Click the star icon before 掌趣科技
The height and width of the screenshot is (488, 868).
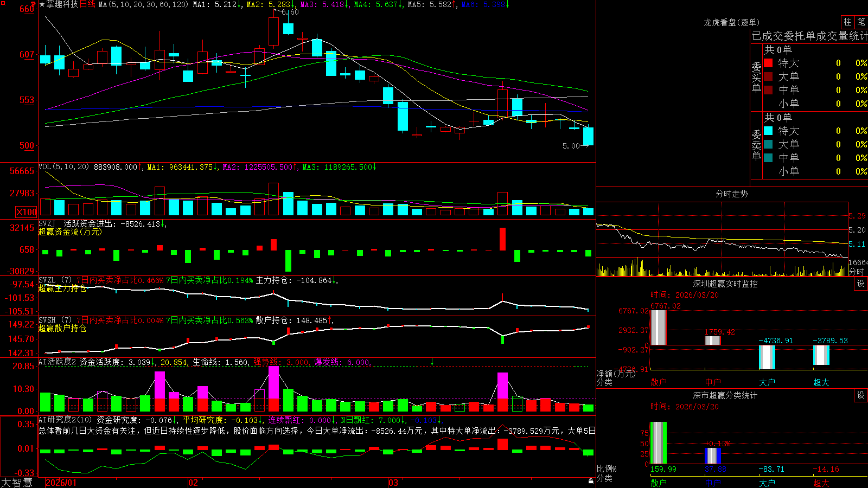[x=42, y=4]
